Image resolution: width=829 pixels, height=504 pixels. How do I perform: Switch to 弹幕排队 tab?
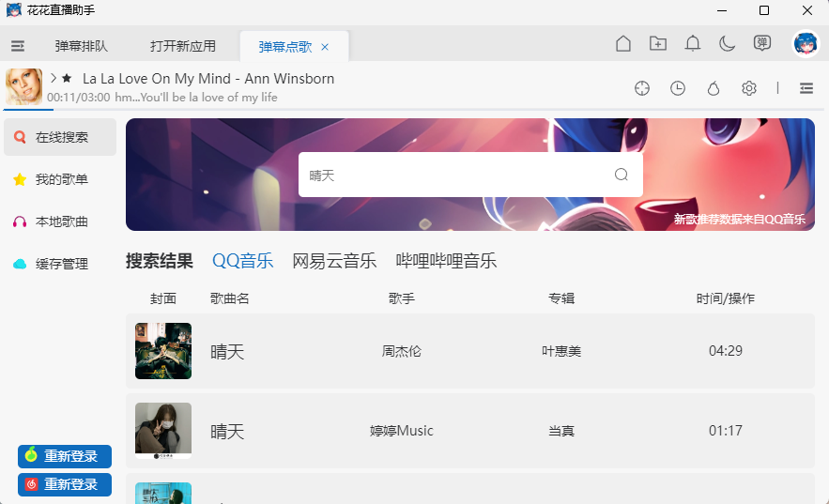[81, 46]
